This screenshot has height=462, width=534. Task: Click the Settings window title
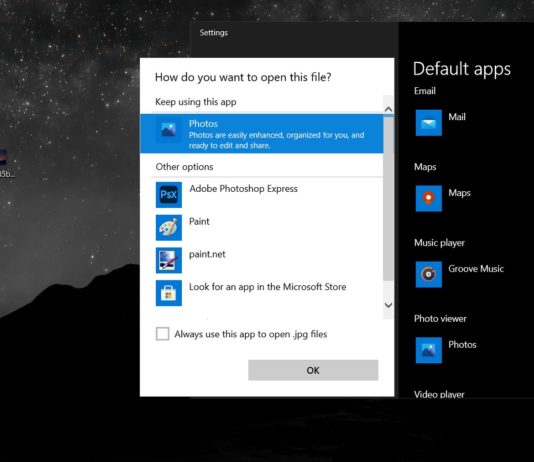(x=214, y=33)
